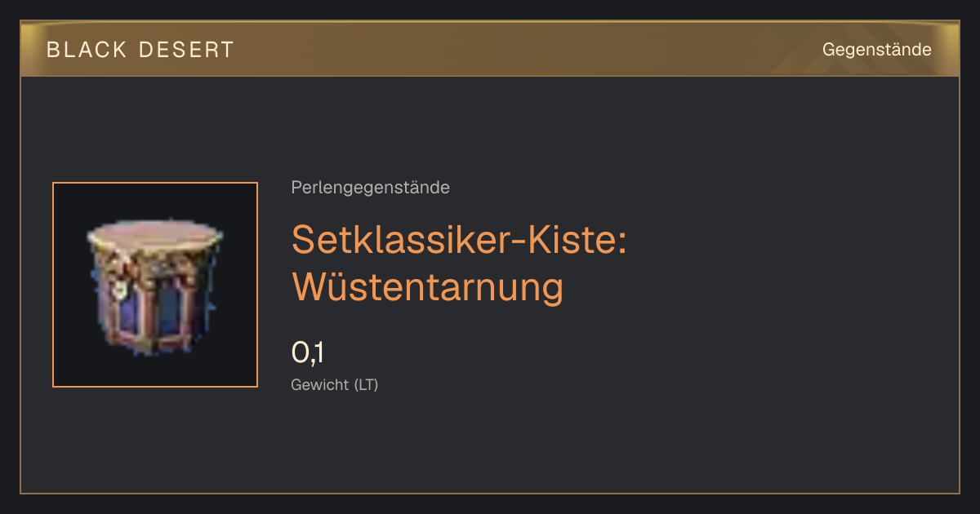Viewport: 980px width, 514px height.
Task: Click the gold header banner center
Action: pos(490,50)
